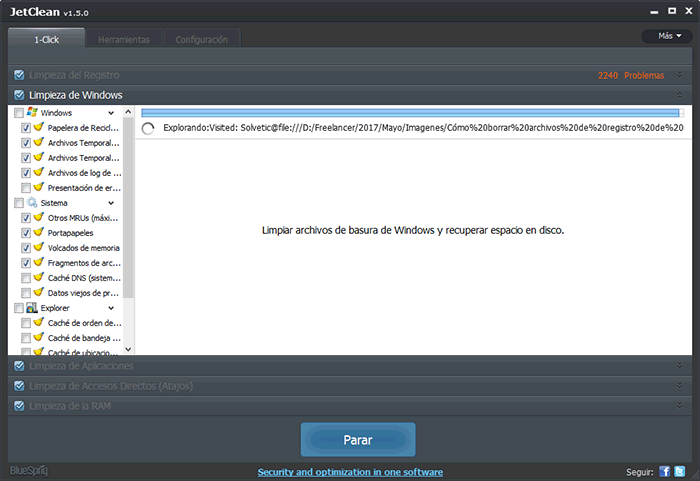
Task: Click broom icon beside Otros MRUs
Action: click(39, 217)
